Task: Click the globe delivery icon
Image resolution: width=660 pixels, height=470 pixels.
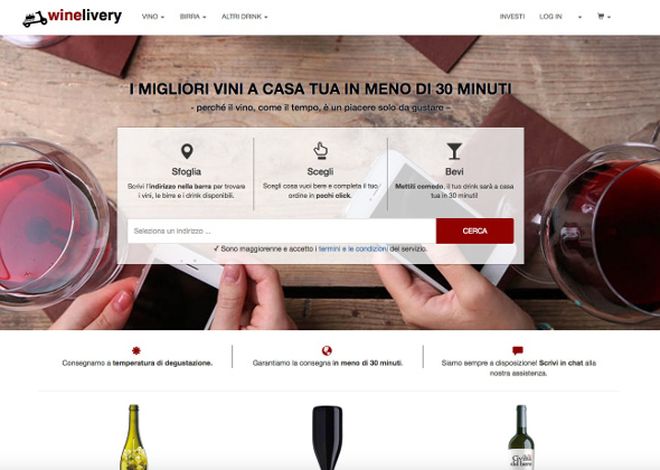Action: (327, 350)
